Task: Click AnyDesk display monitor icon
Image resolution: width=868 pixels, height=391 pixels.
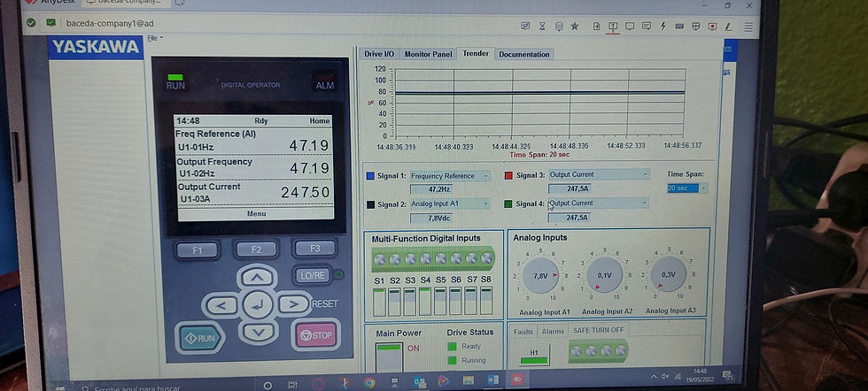Action: tap(630, 26)
